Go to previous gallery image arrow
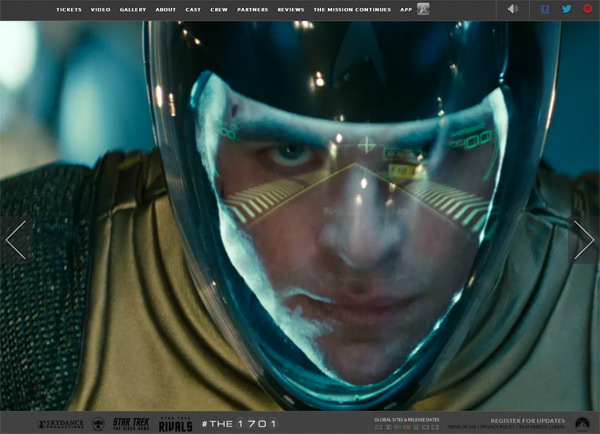The width and height of the screenshot is (600, 434). coord(16,240)
